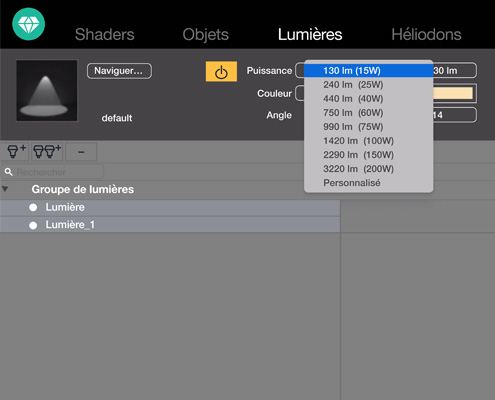Remove selected light with minus button

[x=81, y=152]
